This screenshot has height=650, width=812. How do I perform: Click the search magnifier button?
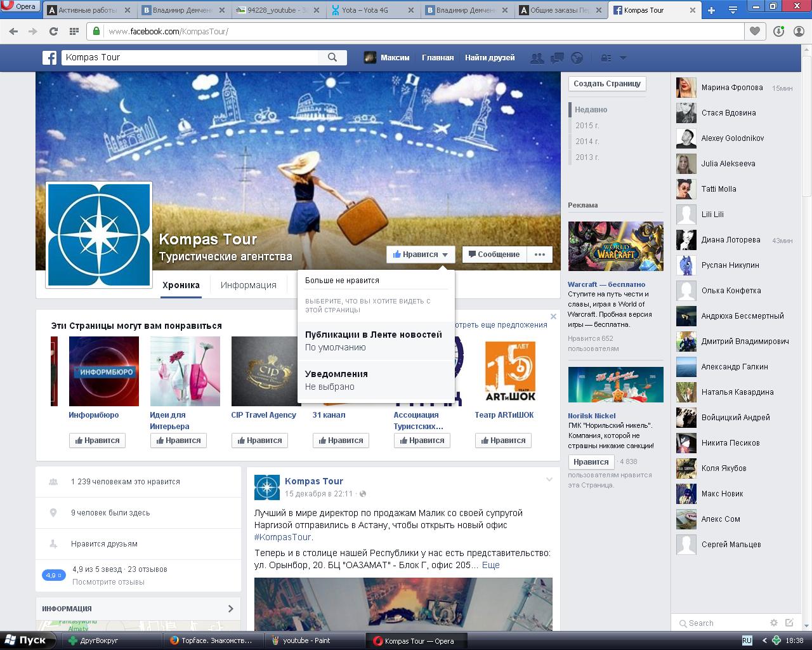pyautogui.click(x=332, y=57)
